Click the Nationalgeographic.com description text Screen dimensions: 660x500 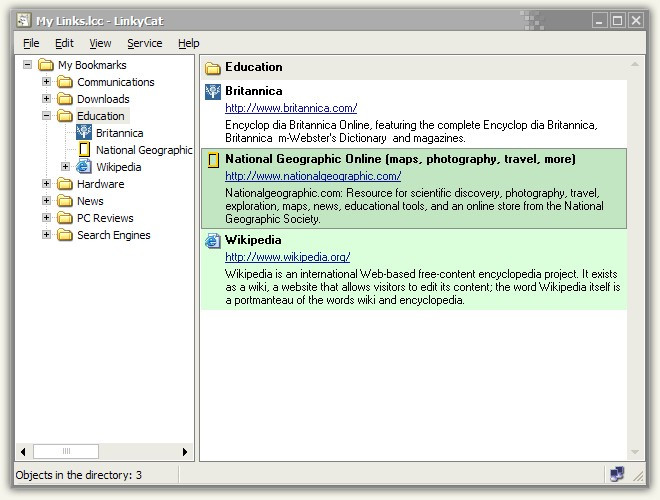(x=414, y=206)
